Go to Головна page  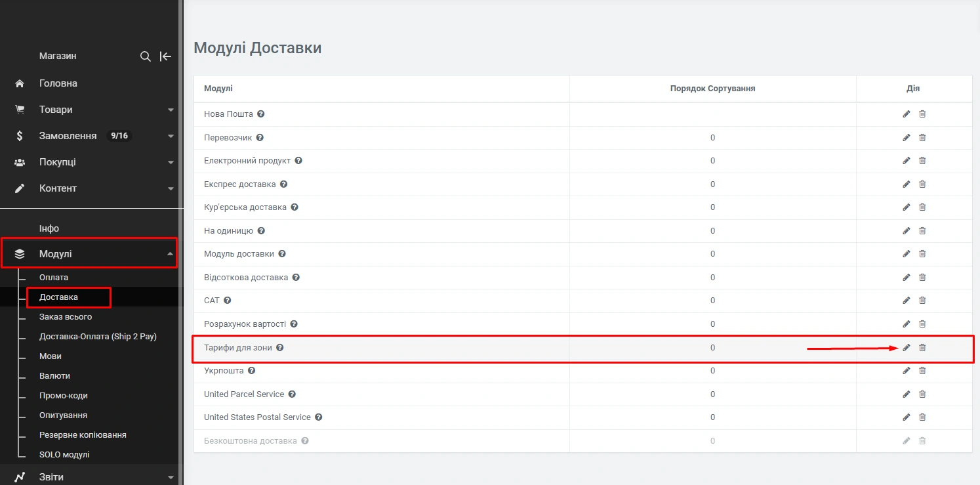point(58,83)
